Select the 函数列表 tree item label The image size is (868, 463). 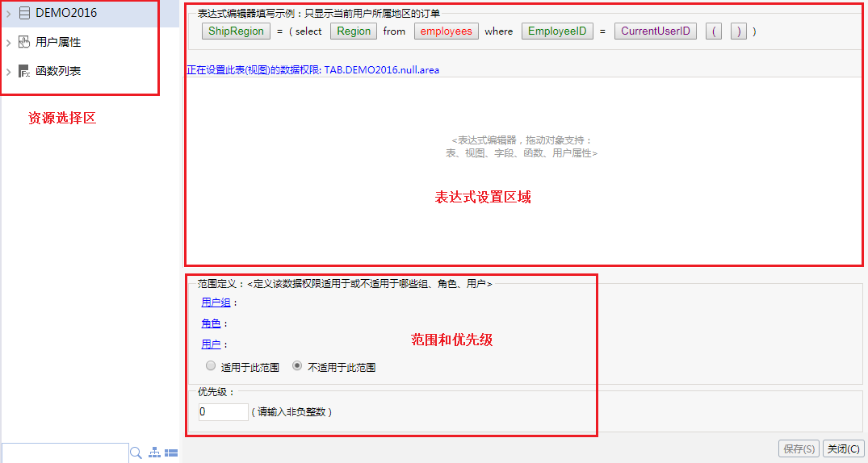58,71
